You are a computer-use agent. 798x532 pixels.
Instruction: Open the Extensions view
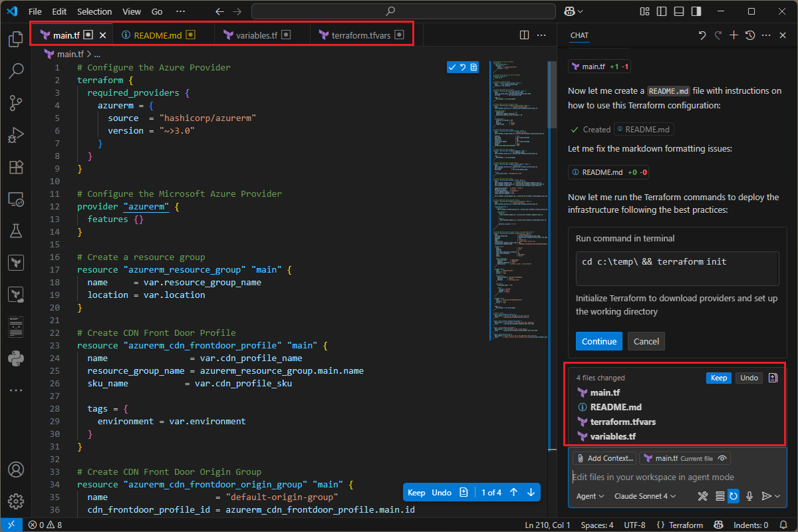point(16,167)
